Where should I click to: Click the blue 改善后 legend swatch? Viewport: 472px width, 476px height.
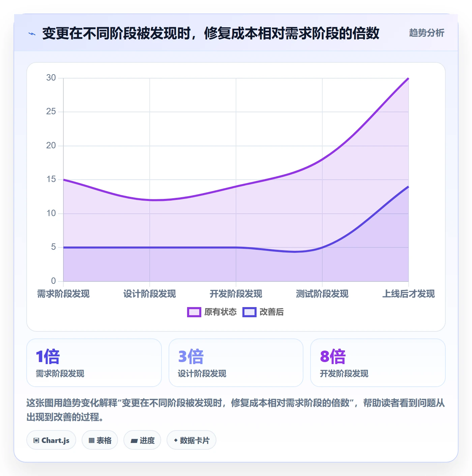[x=249, y=312]
